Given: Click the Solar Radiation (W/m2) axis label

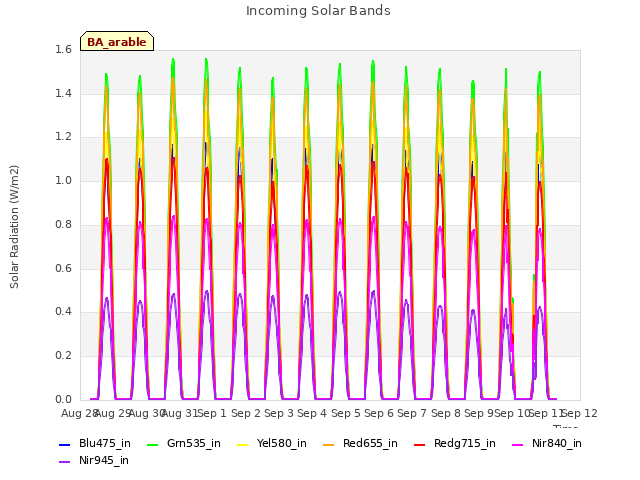Looking at the screenshot, I should tap(14, 227).
